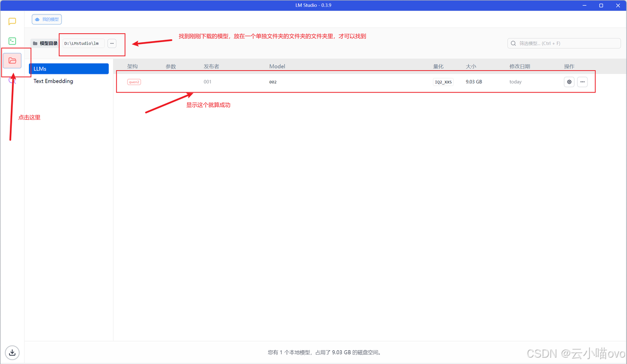Click the IQ2_XXS quantization badge

coord(443,82)
